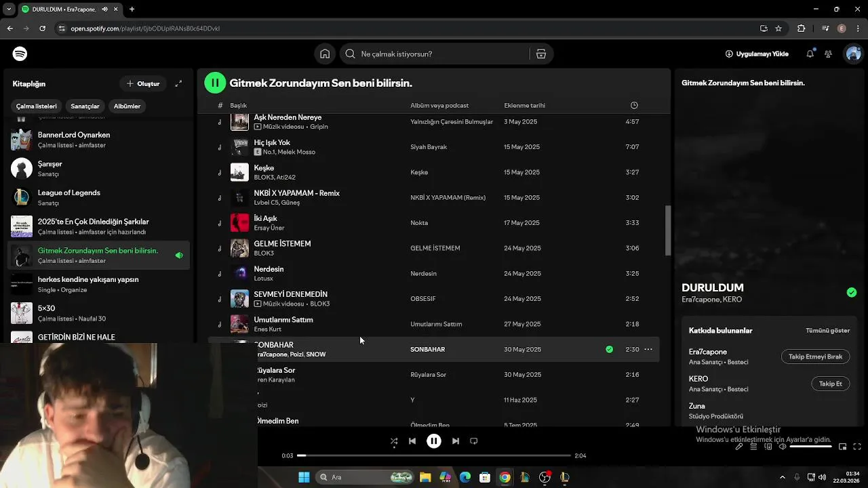Screen dimensions: 868x488
Task: Open the 'OBSESIF' album link
Action: pyautogui.click(x=423, y=299)
